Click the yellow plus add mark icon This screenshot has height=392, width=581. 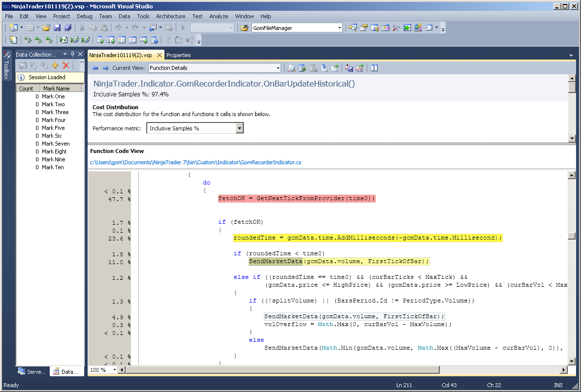coord(55,65)
